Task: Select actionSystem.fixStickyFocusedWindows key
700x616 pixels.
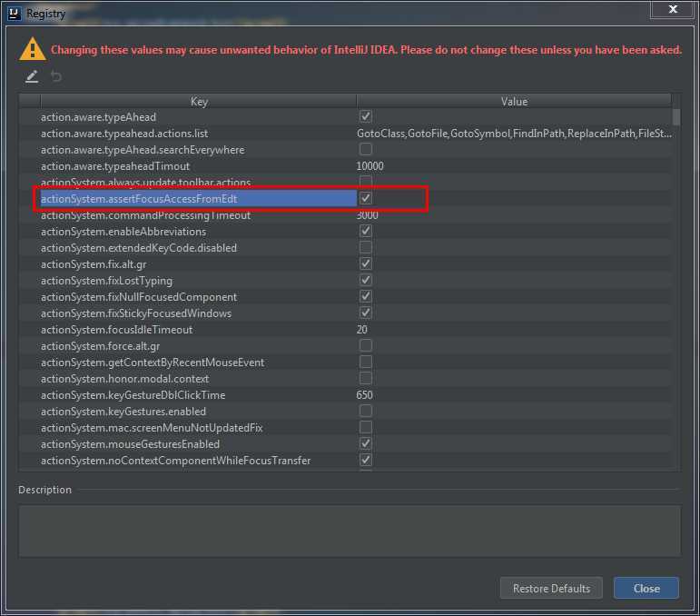Action: pos(136,313)
